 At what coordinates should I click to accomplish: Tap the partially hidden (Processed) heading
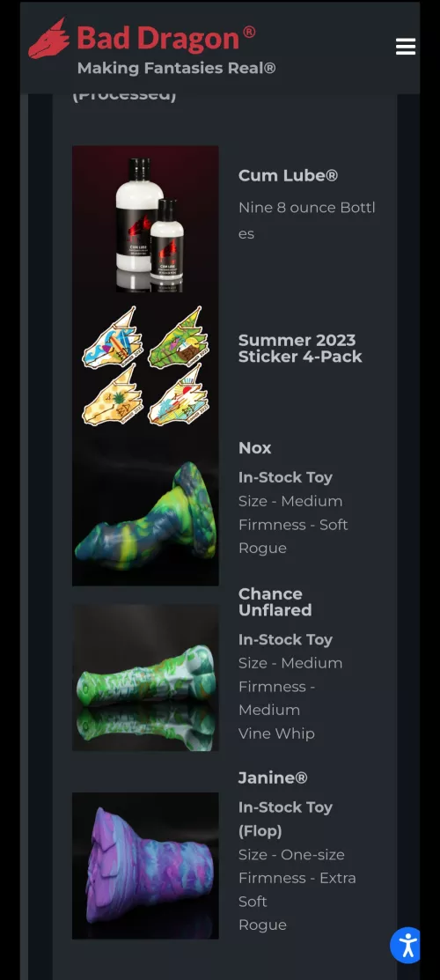coord(124,96)
